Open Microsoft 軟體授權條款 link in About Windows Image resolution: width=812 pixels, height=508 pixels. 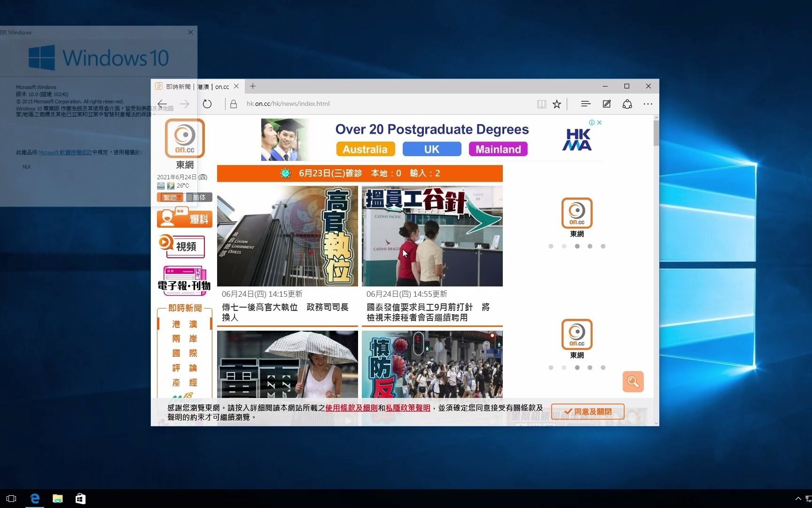[x=65, y=152]
